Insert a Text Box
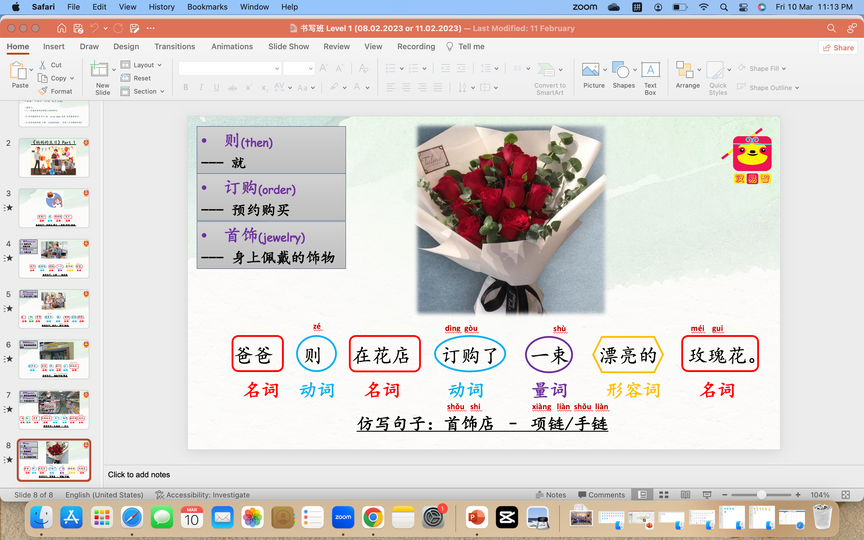Screen dimensions: 864x540 coord(650,71)
